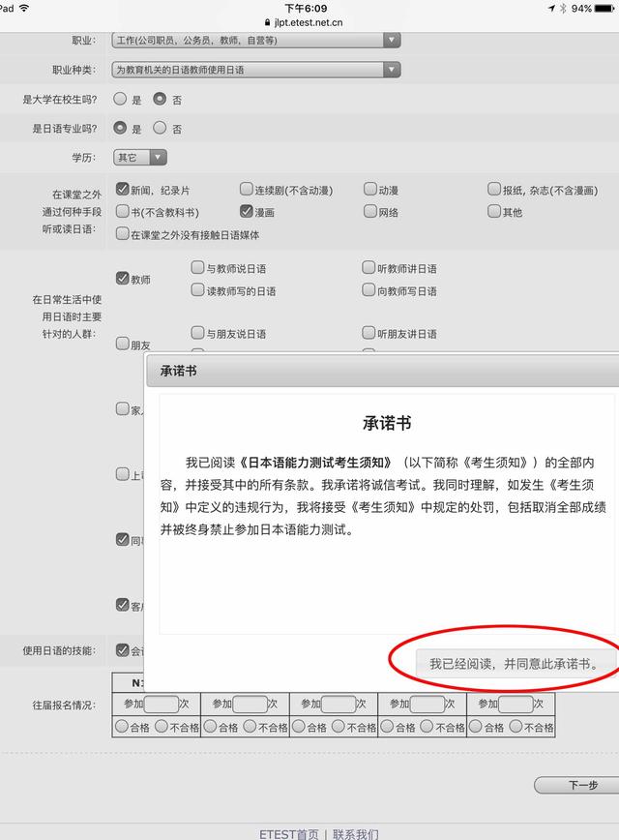Check the 动漫 checkbox
Screen dimensions: 619x840
pos(370,190)
